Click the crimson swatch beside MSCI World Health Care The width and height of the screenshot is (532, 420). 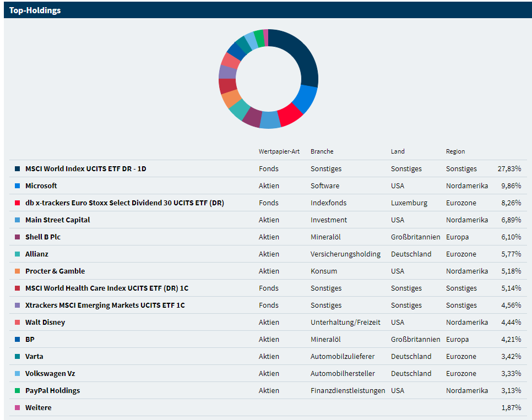point(17,288)
